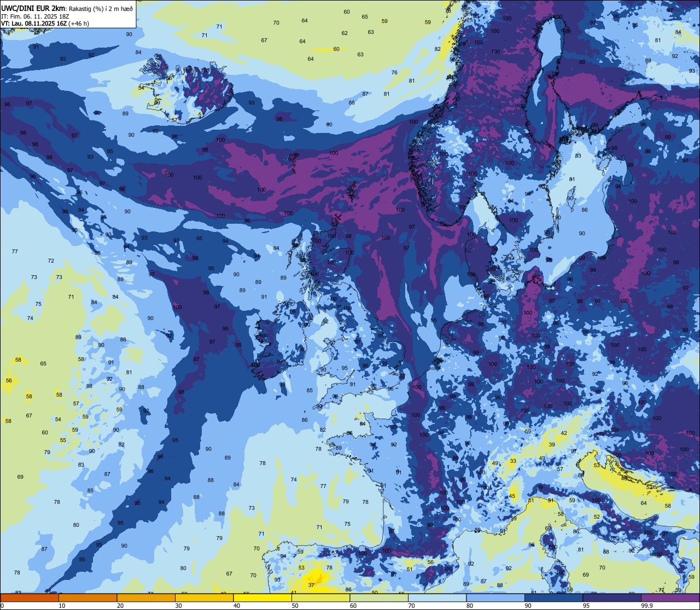Pick the pale green 60–70 legend swatch
This screenshot has width=700, height=610.
[378, 597]
